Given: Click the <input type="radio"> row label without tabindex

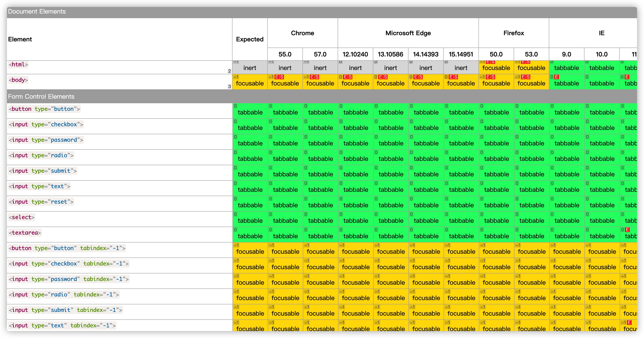Looking at the screenshot, I should pyautogui.click(x=41, y=155).
